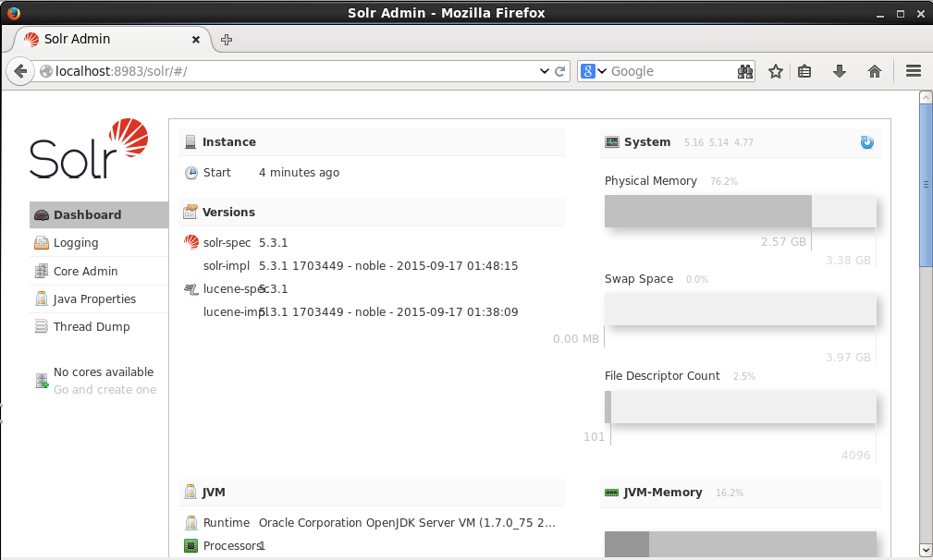Screen dimensions: 933x560
Task: Click the solr-spec 5.3.1 value
Action: pos(273,242)
